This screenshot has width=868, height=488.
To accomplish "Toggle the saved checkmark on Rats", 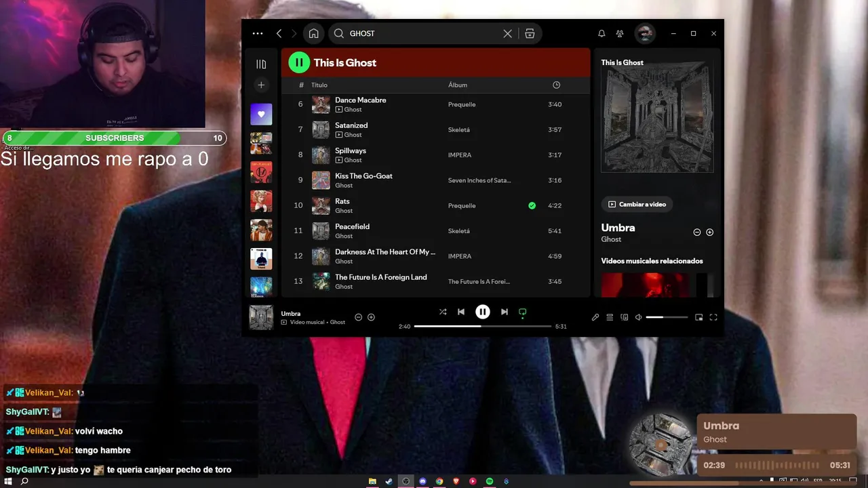I will pos(532,205).
